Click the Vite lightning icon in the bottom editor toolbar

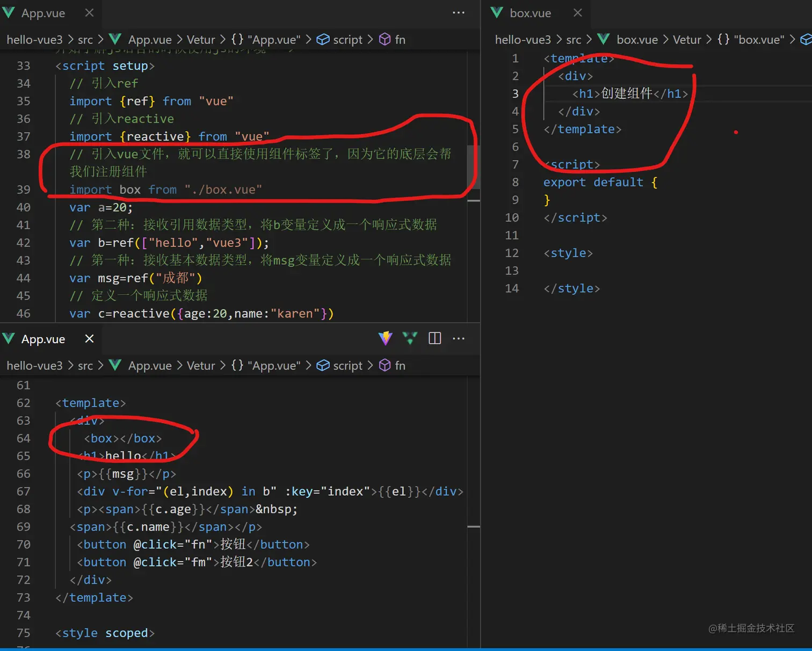(385, 338)
